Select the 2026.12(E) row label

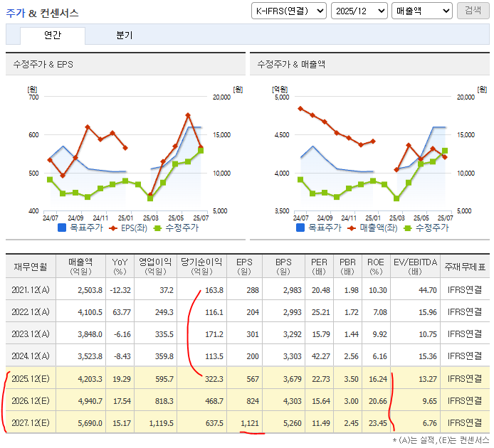[31, 400]
